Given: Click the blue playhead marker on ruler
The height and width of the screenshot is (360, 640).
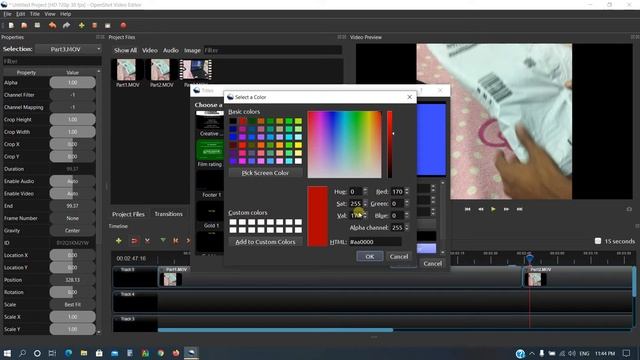Looking at the screenshot, I should coord(529,259).
